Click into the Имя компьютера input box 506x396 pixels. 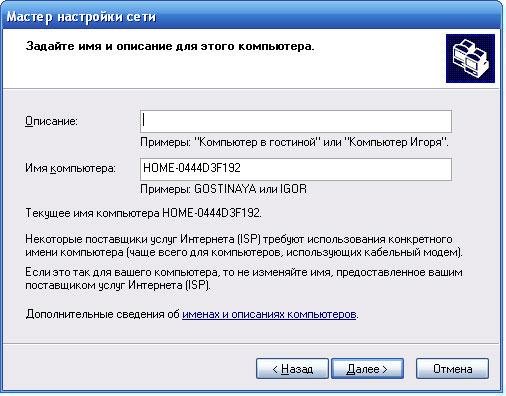pos(296,169)
